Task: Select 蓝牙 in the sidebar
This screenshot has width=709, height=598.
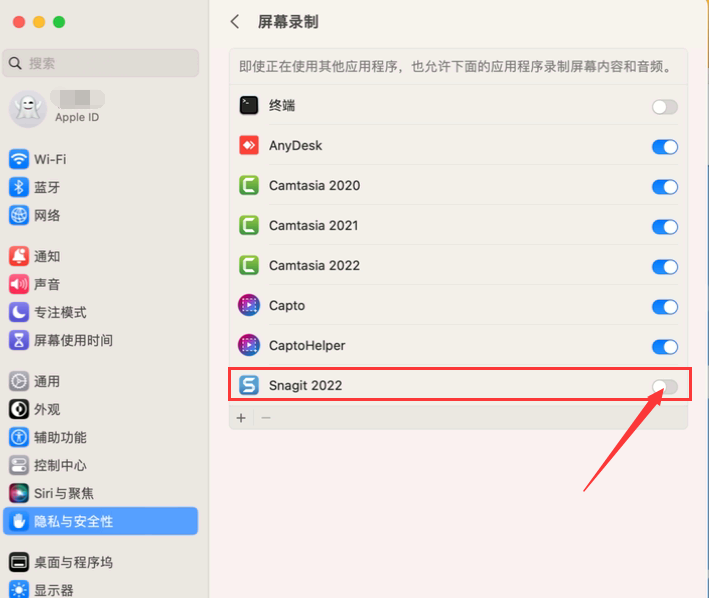Action: pyautogui.click(x=47, y=187)
